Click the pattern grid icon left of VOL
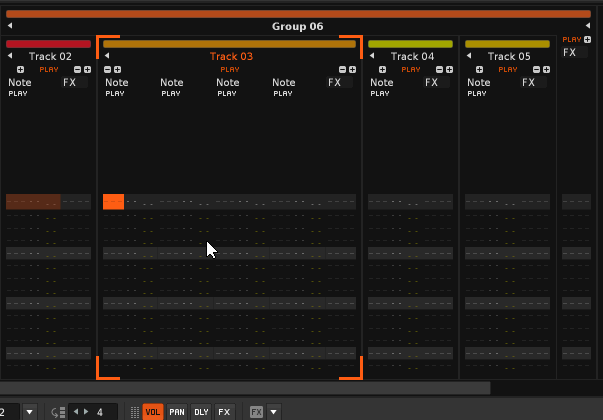The height and width of the screenshot is (420, 603). click(135, 412)
